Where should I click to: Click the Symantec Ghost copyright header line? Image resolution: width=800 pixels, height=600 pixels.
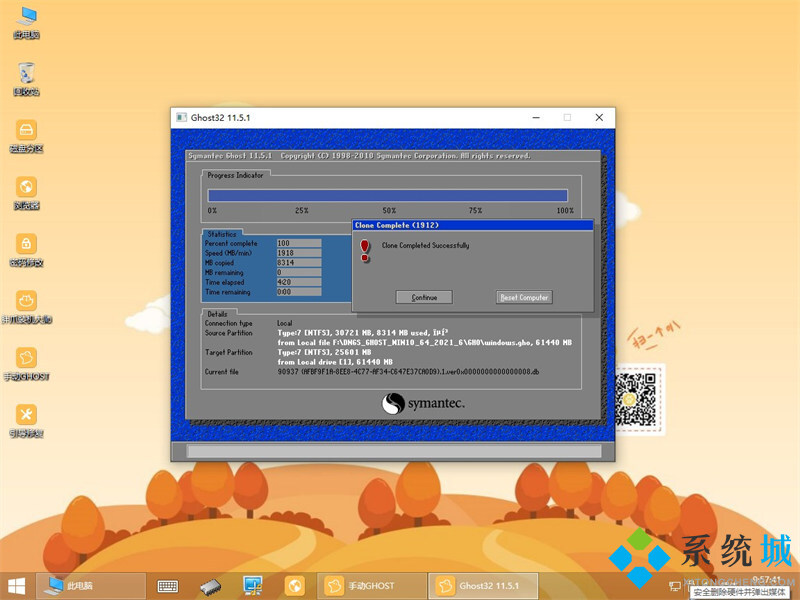click(x=360, y=156)
